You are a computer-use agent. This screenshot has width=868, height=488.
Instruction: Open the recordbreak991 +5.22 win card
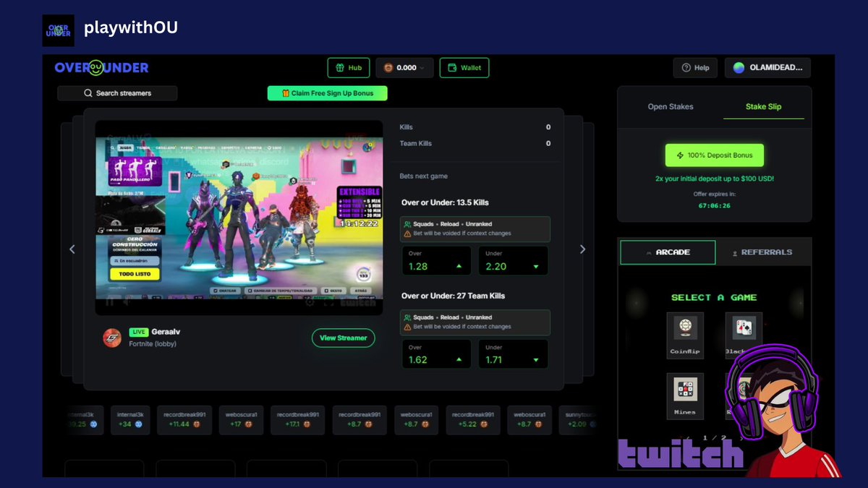point(473,420)
